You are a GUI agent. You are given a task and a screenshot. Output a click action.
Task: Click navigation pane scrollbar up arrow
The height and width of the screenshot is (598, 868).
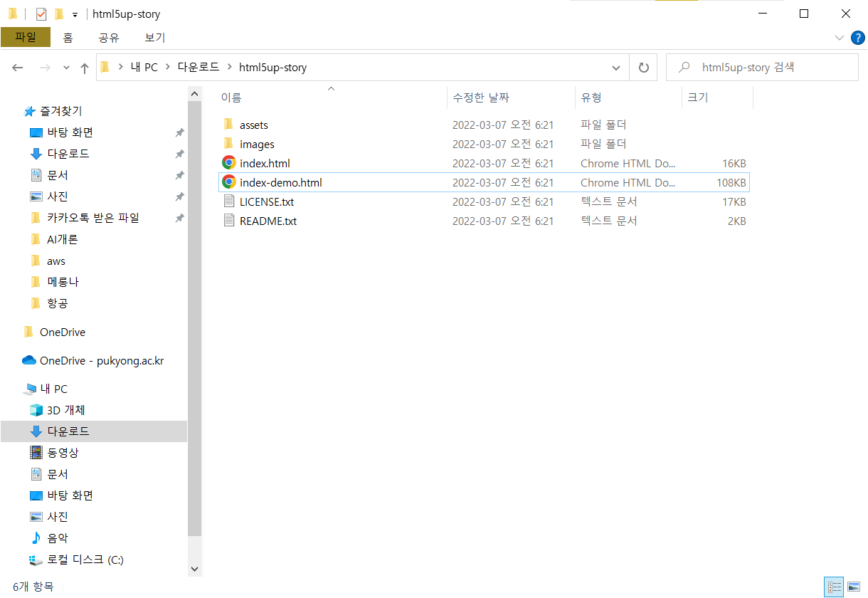tap(195, 93)
